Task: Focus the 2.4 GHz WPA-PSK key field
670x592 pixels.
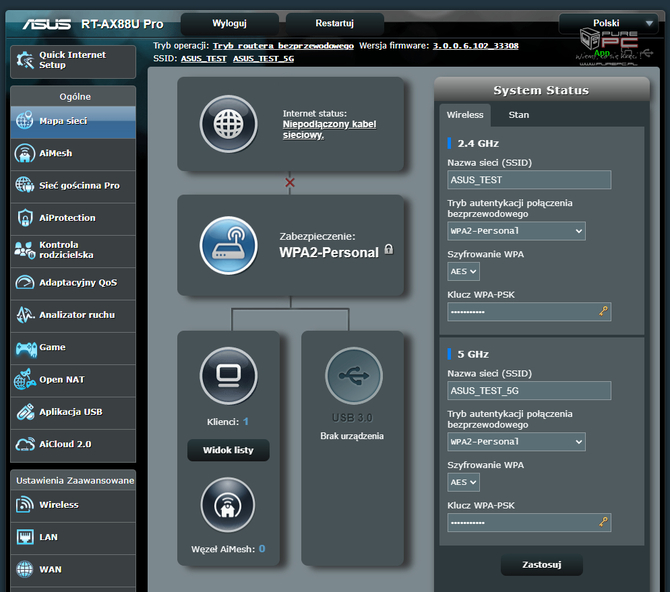Action: coord(529,312)
